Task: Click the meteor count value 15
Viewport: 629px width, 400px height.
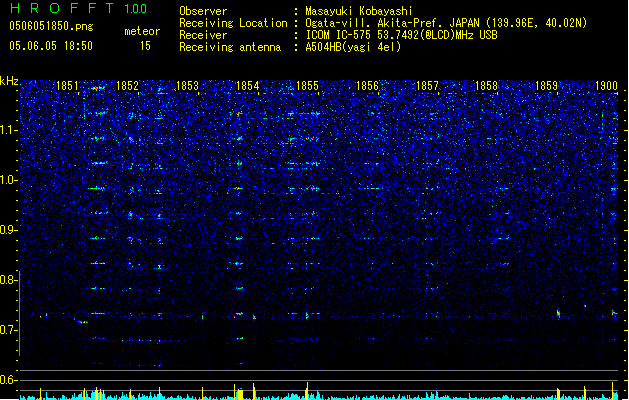Action: (145, 46)
